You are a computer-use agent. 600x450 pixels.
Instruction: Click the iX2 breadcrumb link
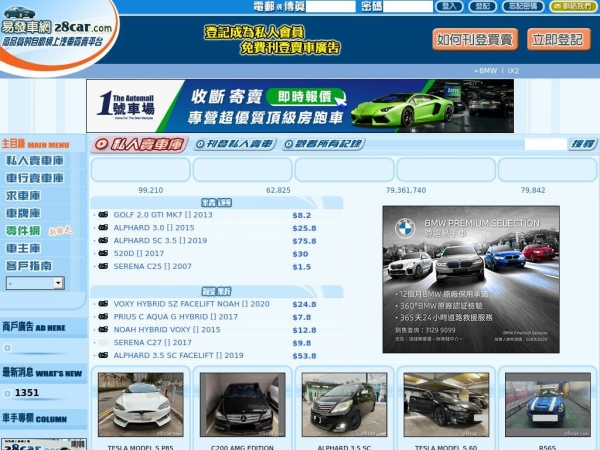pyautogui.click(x=513, y=71)
